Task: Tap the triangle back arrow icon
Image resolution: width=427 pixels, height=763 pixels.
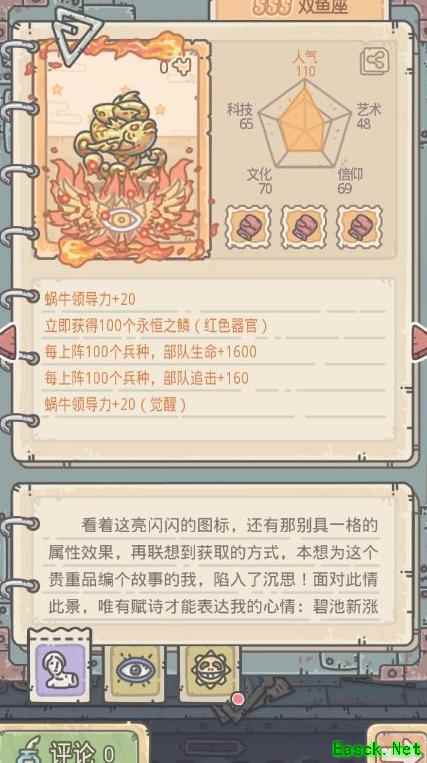Action: 77,34
